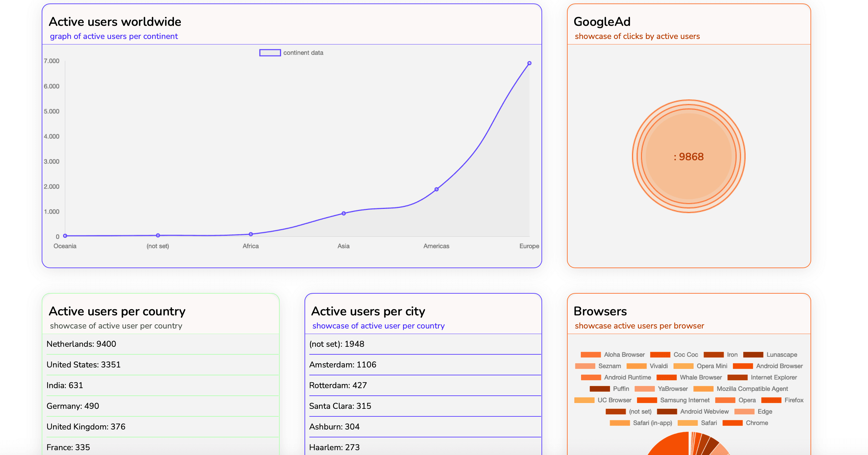
Task: Toggle Samsung Internet legend swatch
Action: pyautogui.click(x=647, y=400)
